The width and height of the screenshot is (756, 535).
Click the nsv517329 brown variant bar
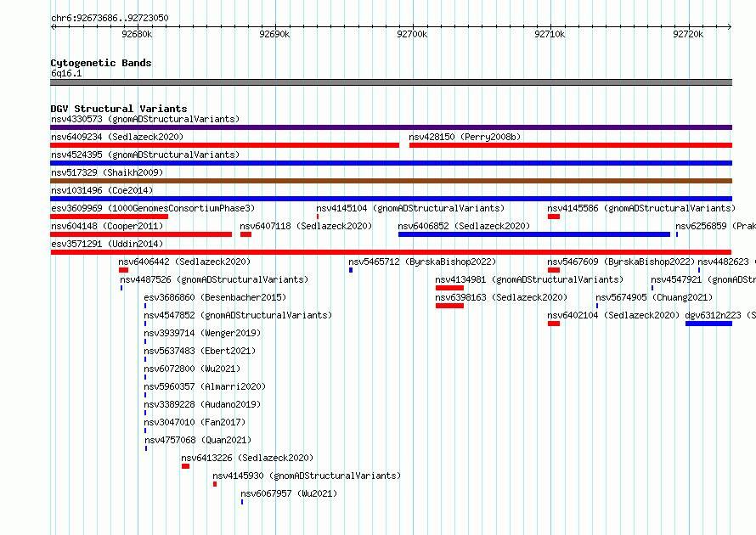(391, 181)
